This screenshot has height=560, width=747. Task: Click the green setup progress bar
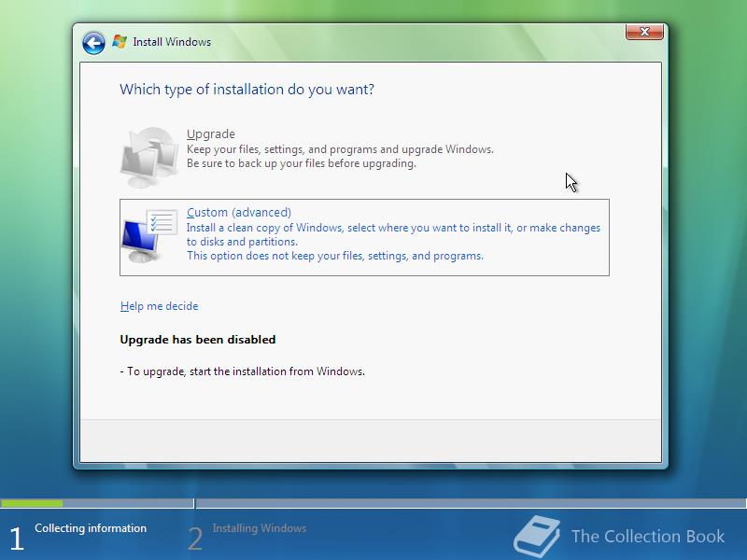32,503
